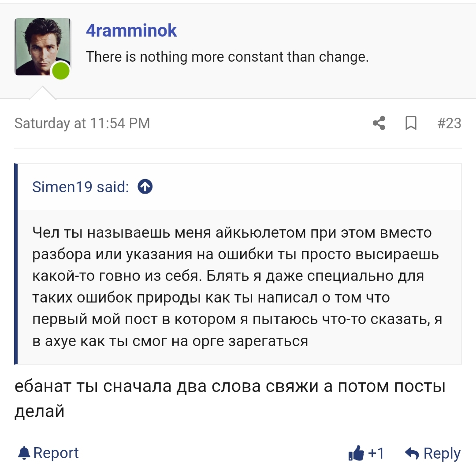Click the blue vertical quote border bar
Image resolution: width=476 pixels, height=471 pixels.
[16, 264]
